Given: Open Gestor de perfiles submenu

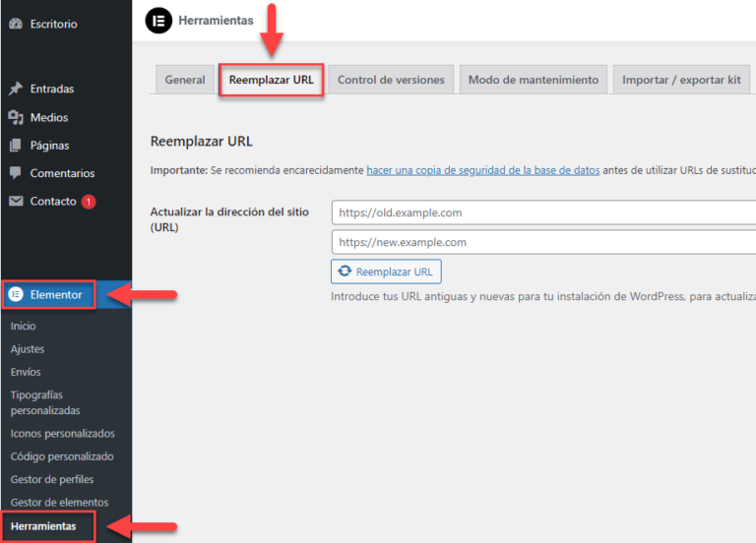Looking at the screenshot, I should (52, 479).
